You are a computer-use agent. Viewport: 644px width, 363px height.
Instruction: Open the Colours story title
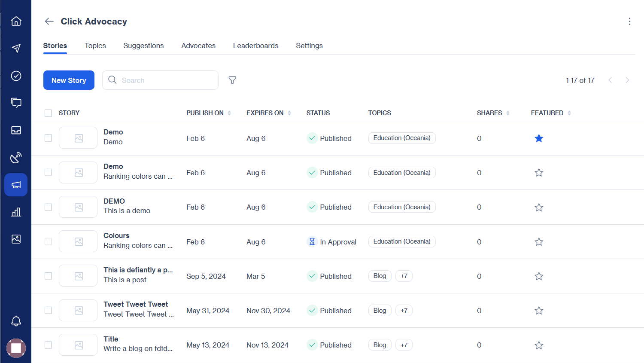pos(116,235)
